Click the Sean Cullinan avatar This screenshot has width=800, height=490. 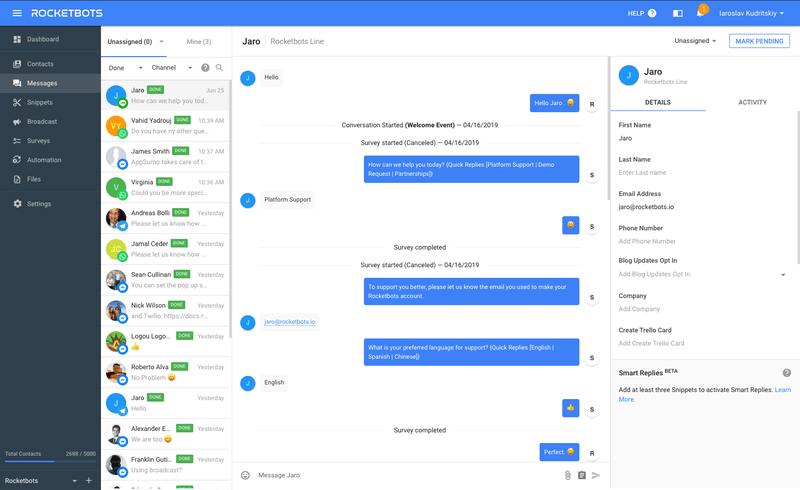coord(116,280)
